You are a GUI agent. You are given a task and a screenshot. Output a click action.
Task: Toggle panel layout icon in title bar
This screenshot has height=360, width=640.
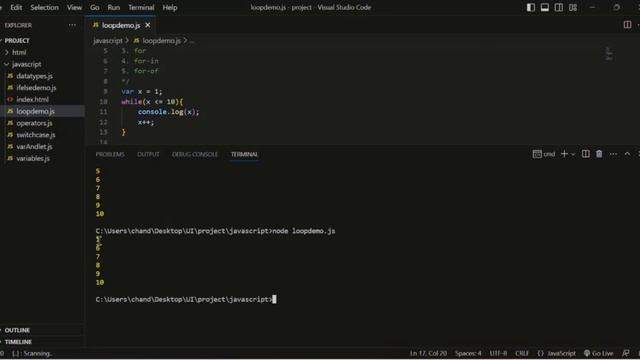click(545, 7)
